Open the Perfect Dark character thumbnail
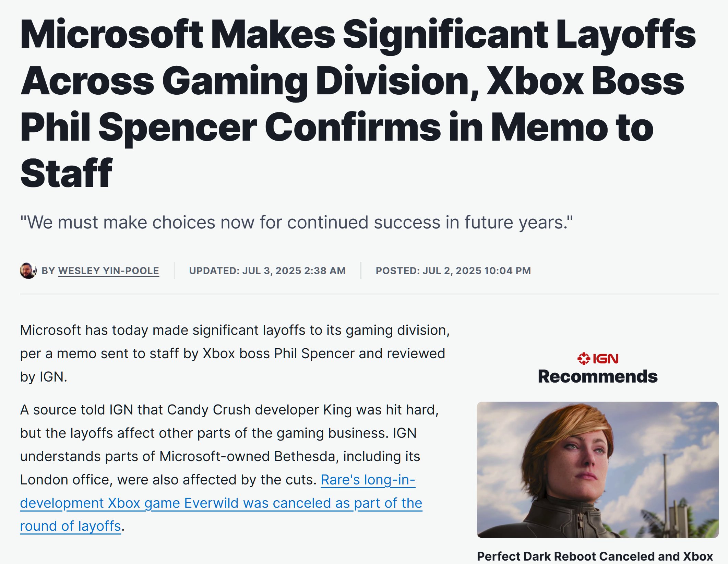 pos(598,470)
